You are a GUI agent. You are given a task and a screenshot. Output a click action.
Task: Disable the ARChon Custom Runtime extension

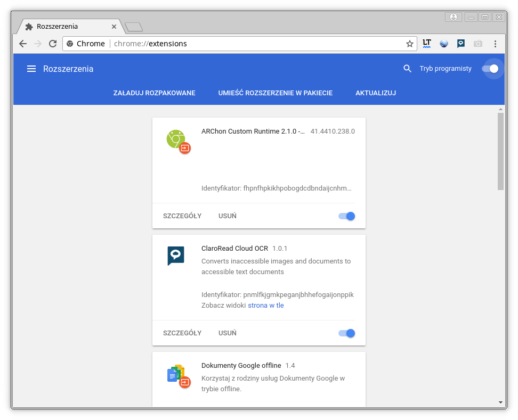[x=346, y=216]
